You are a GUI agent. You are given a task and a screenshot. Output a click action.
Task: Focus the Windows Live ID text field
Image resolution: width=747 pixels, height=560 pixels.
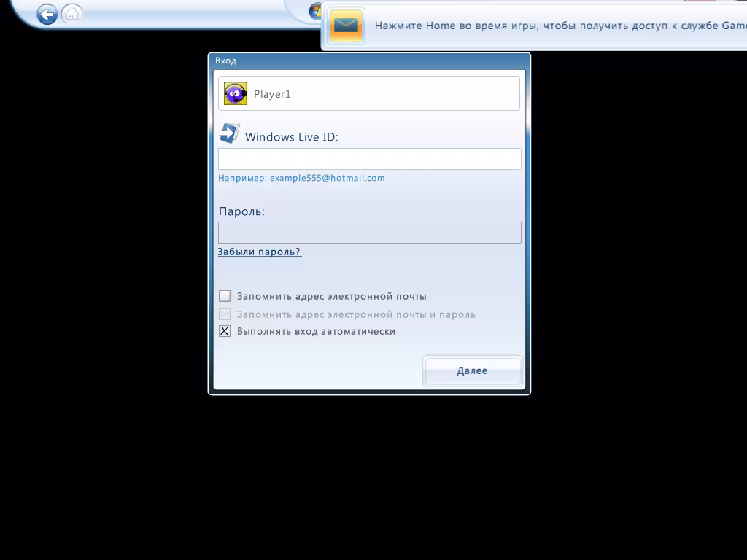tap(369, 159)
